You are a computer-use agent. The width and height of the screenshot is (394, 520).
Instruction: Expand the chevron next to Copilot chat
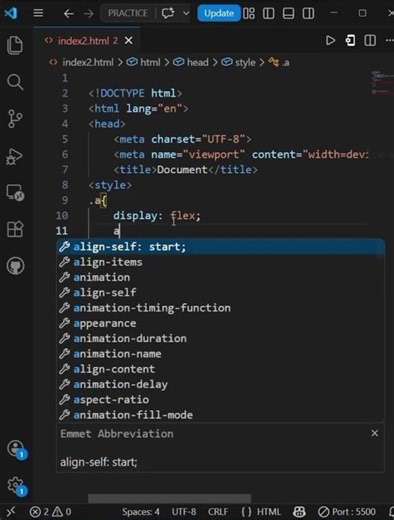tap(186, 13)
